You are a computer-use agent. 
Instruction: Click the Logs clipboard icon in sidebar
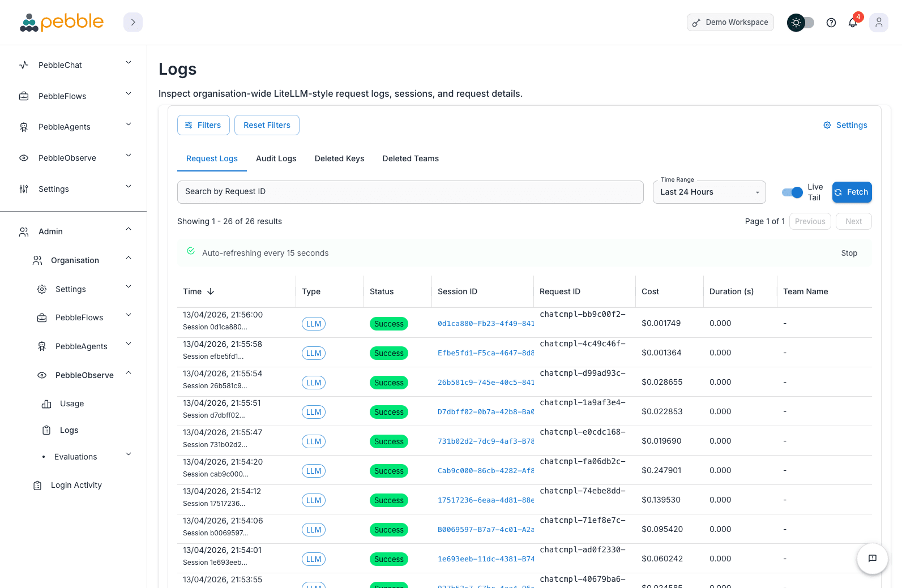pyautogui.click(x=46, y=430)
